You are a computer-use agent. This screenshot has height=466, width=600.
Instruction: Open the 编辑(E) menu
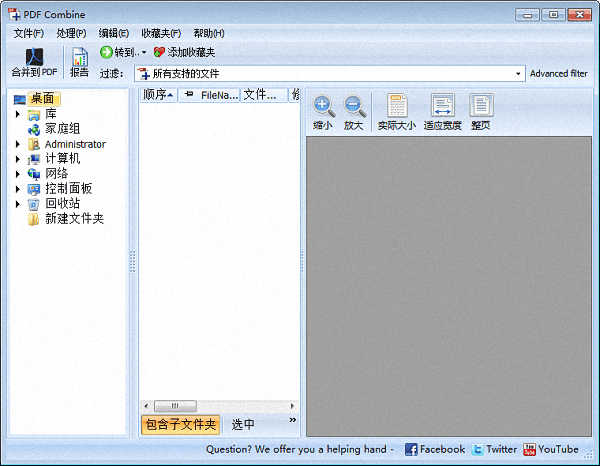[114, 33]
